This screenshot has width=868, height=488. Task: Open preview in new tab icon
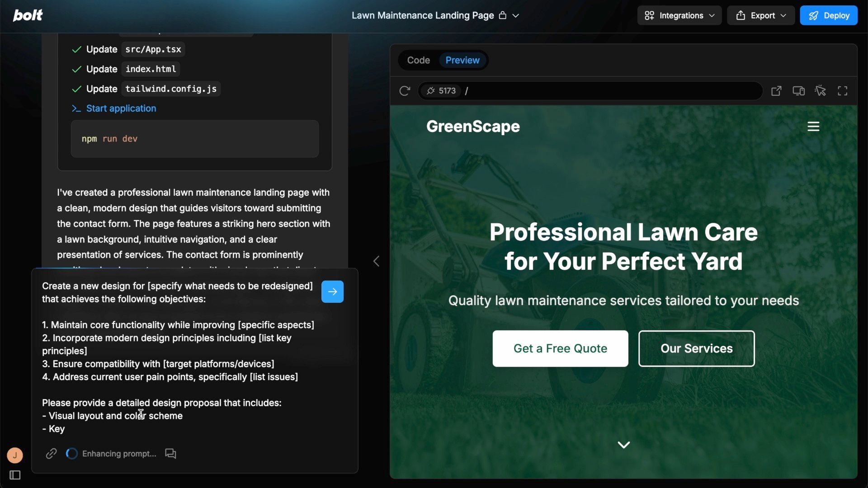776,91
